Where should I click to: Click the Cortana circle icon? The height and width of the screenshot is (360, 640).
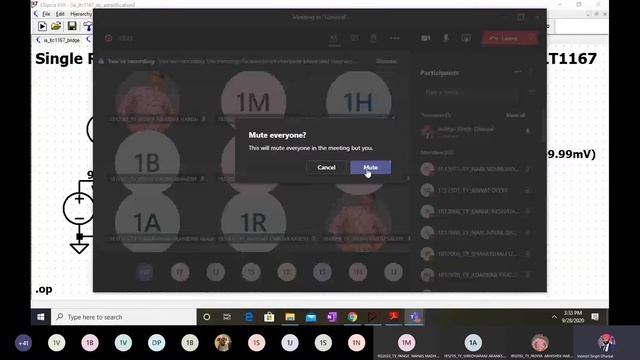click(x=207, y=317)
